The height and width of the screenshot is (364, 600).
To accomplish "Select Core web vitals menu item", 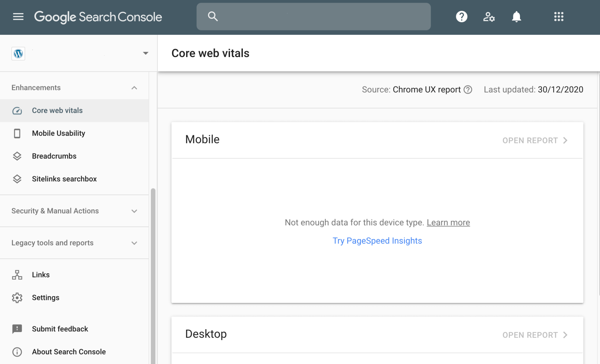I will (x=74, y=111).
